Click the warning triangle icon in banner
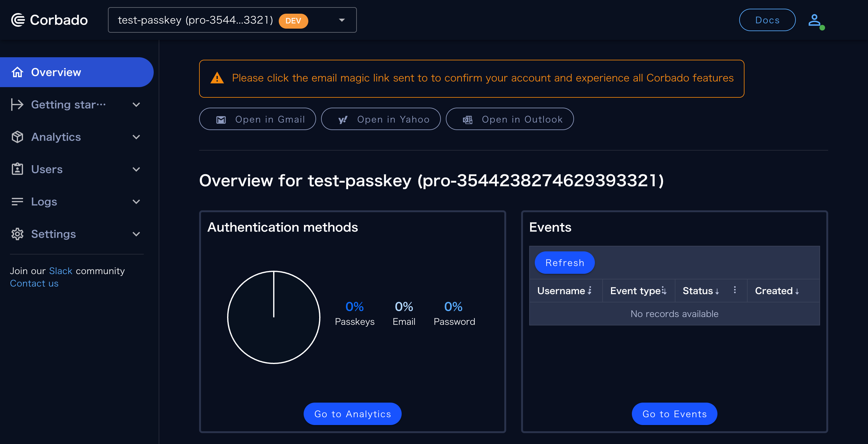Screen dimensions: 868x444 pyautogui.click(x=217, y=78)
